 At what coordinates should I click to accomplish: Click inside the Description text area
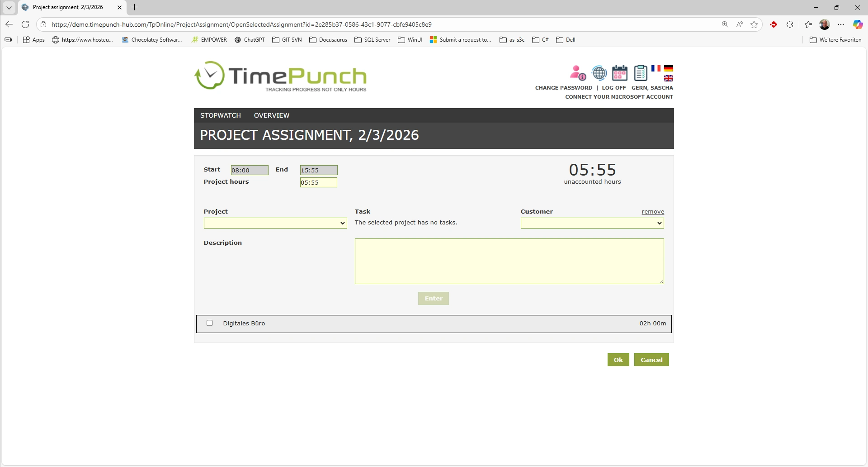click(x=509, y=262)
